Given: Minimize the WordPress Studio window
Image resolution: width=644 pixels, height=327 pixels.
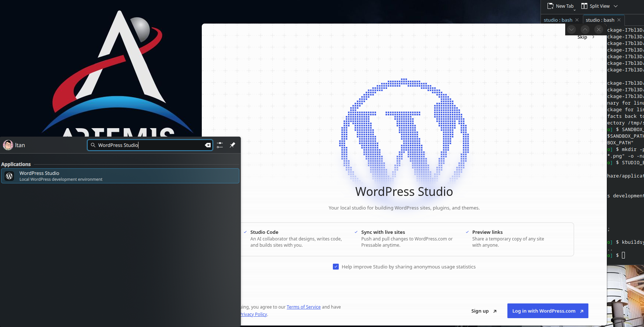Looking at the screenshot, I should tap(571, 29).
